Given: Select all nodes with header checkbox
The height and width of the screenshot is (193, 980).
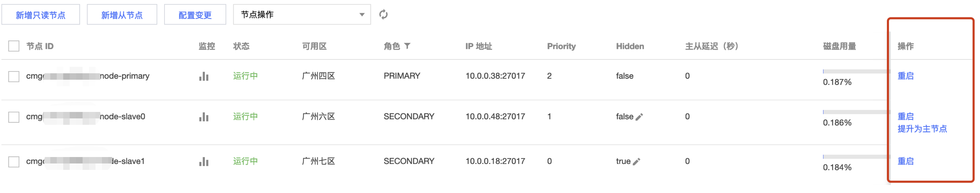Looking at the screenshot, I should [x=14, y=46].
